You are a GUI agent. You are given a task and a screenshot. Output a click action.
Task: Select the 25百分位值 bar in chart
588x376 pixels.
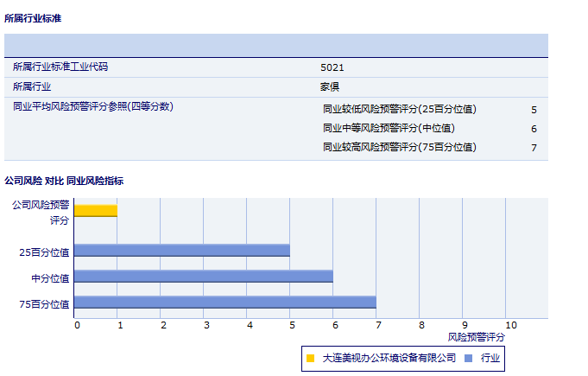(181, 251)
